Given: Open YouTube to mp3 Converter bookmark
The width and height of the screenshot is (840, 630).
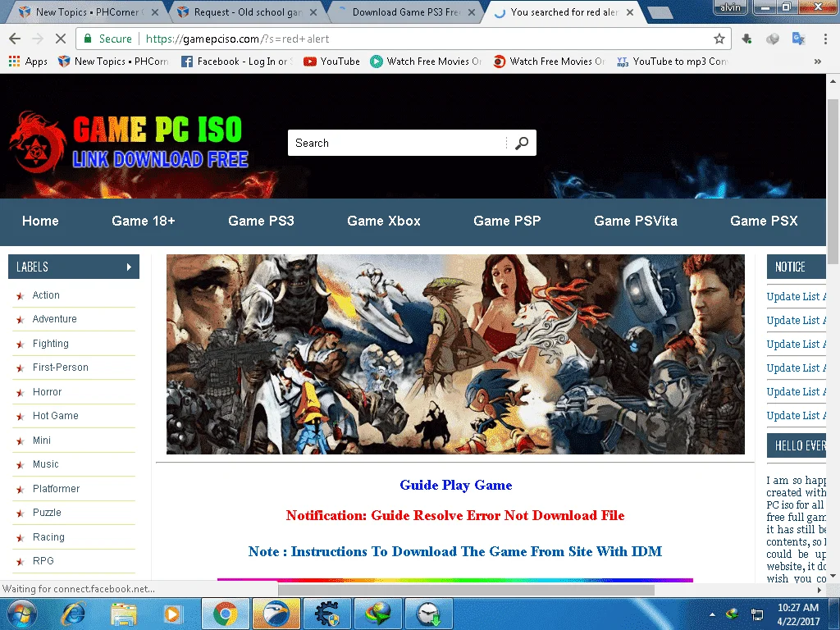Looking at the screenshot, I should point(673,61).
